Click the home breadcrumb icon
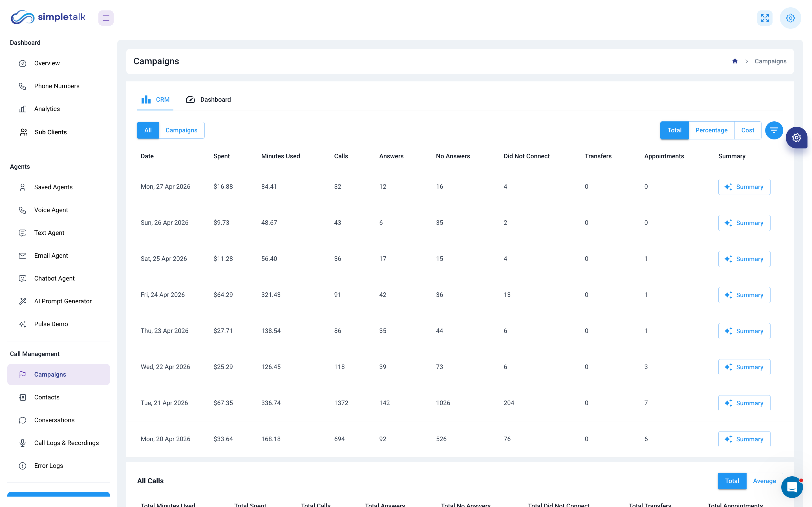812x507 pixels. [x=735, y=61]
